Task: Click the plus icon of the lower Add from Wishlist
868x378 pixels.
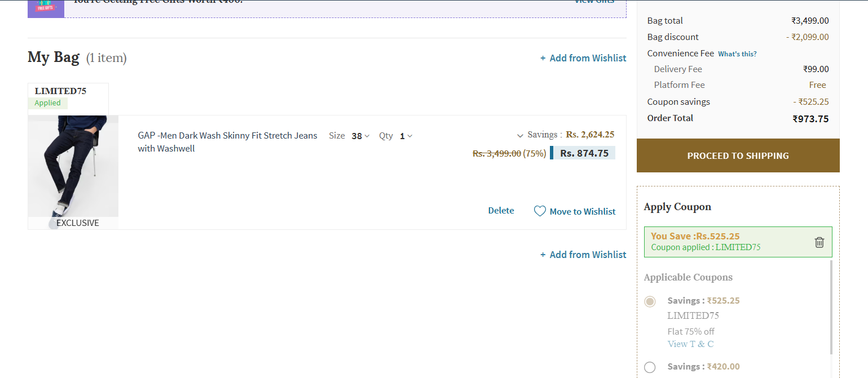Action: tap(543, 255)
